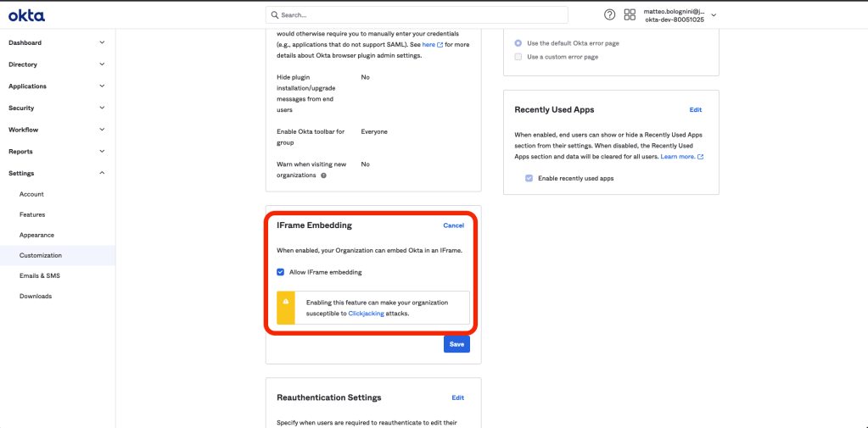Click the search magnifier icon
This screenshot has width=868, height=428.
[274, 15]
